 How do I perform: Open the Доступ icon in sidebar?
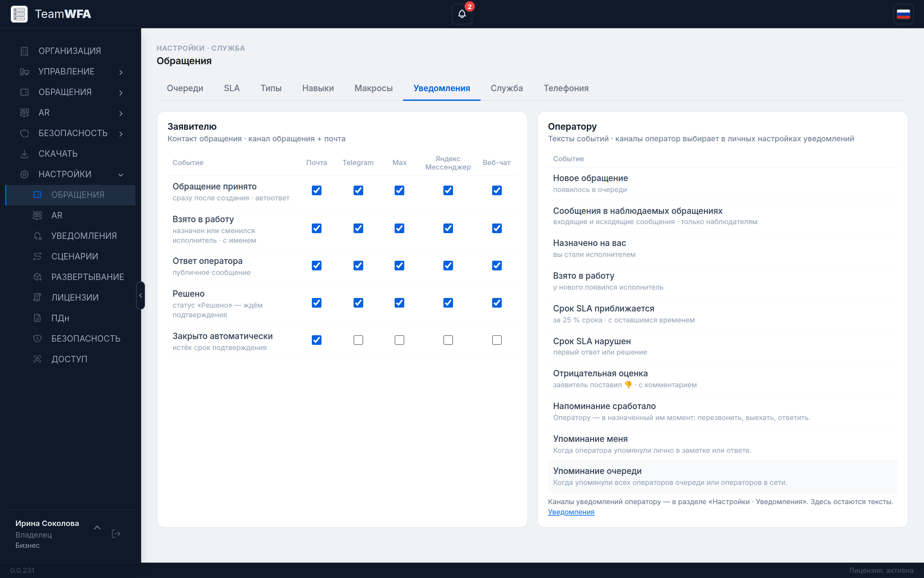(x=38, y=359)
